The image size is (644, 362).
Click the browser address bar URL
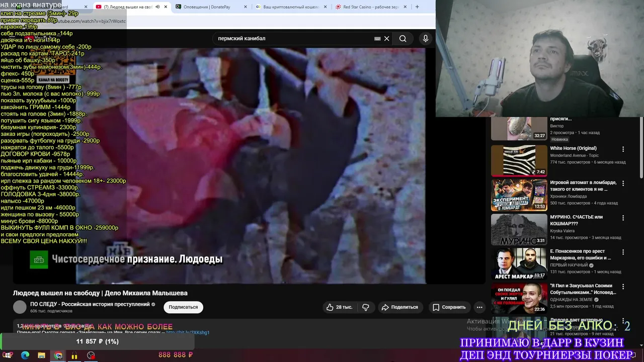pyautogui.click(x=91, y=21)
